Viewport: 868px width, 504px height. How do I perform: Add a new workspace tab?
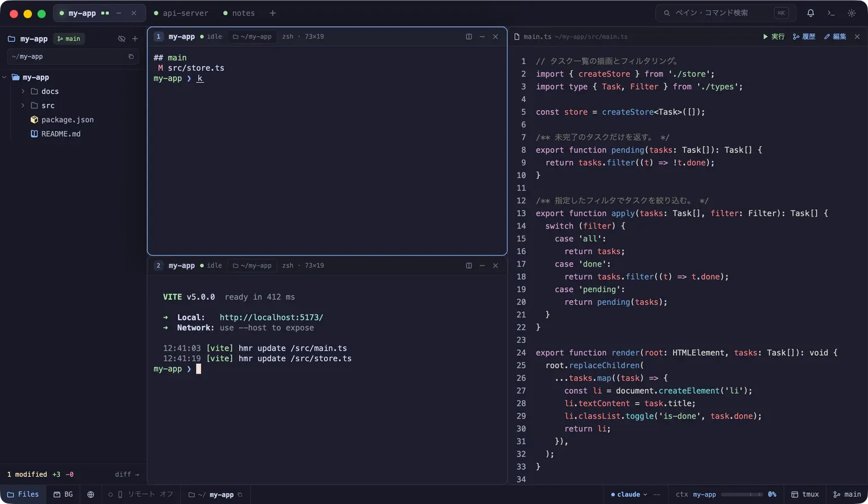click(x=272, y=13)
